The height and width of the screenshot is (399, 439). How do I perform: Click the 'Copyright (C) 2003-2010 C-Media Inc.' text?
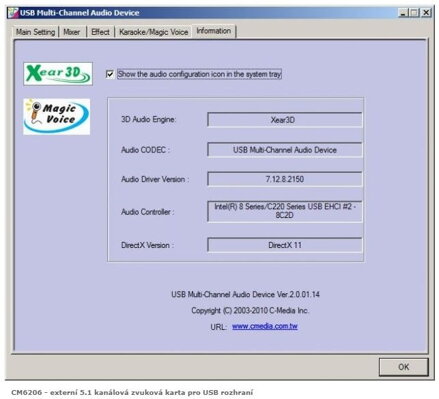point(250,311)
